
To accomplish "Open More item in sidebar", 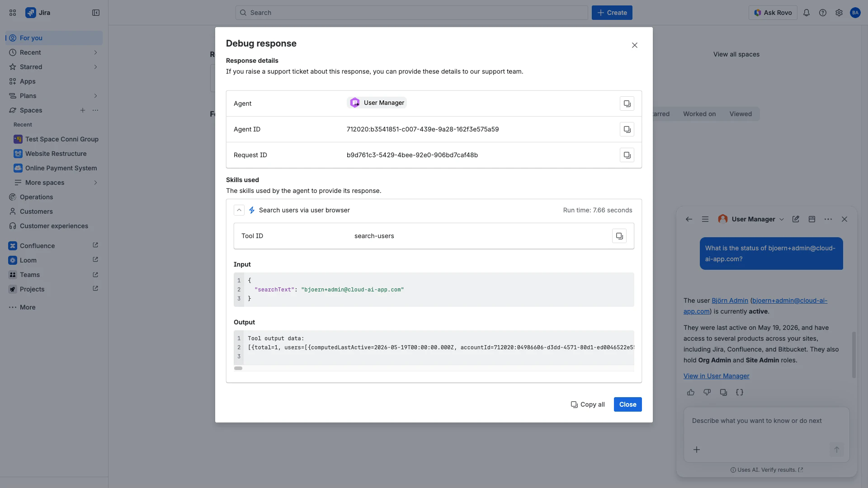I will pyautogui.click(x=54, y=307).
